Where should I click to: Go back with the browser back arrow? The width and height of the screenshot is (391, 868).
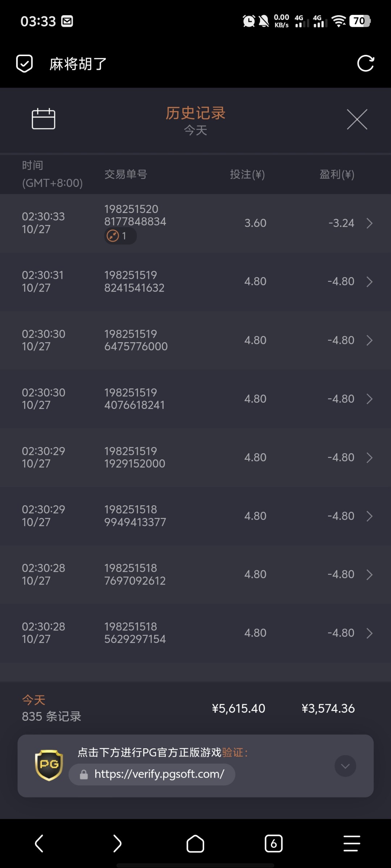point(39,843)
